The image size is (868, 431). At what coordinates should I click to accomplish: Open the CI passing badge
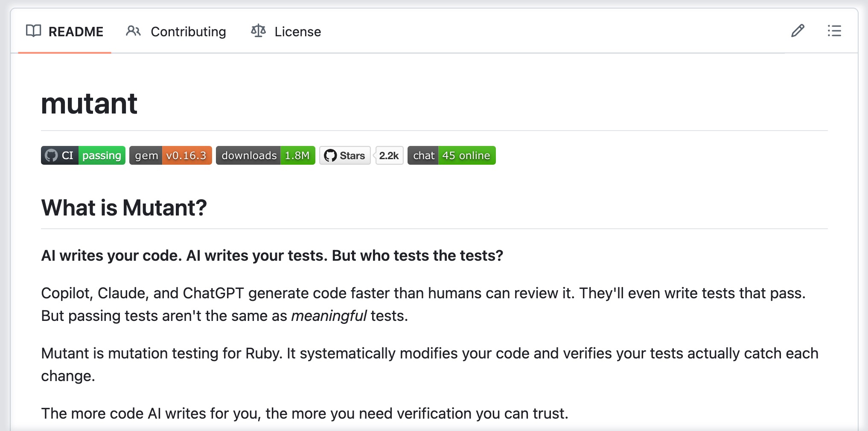83,155
